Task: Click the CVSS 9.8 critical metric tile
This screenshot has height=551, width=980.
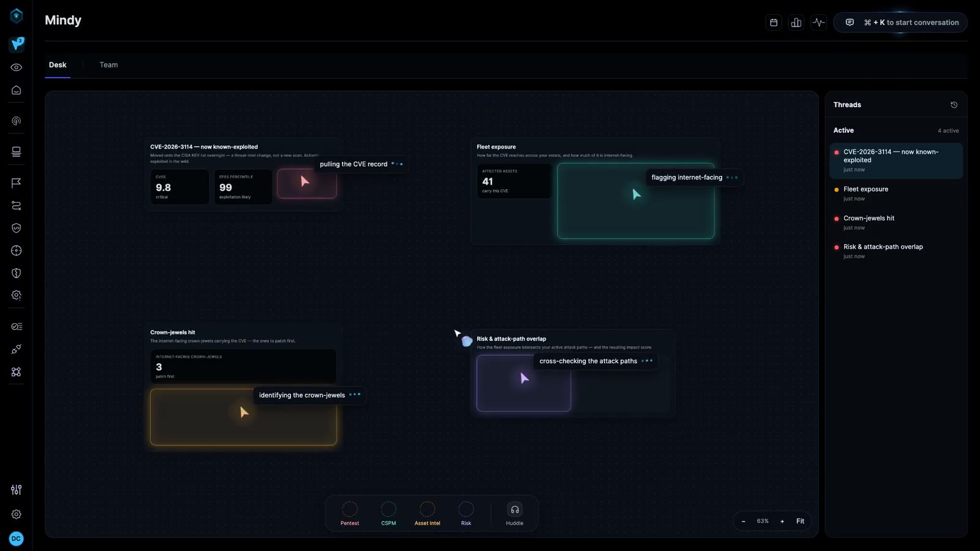Action: [179, 187]
